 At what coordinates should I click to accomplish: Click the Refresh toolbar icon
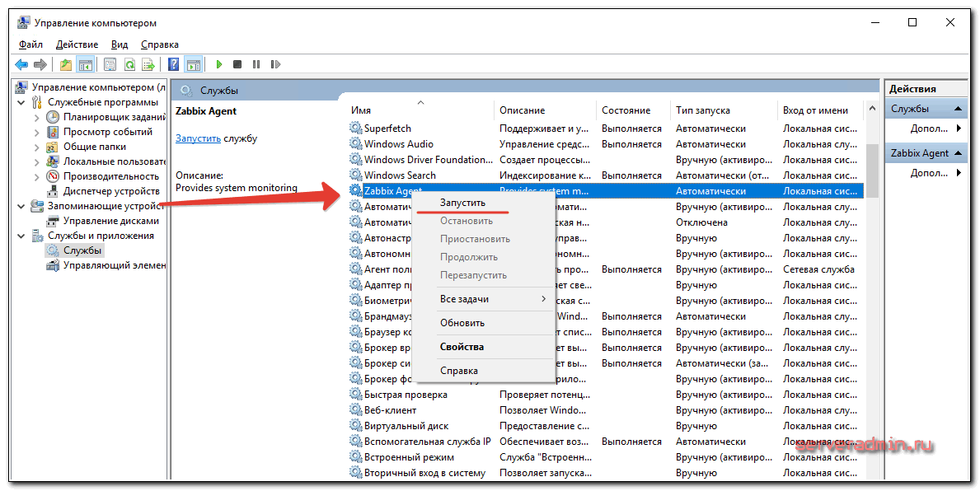[130, 64]
